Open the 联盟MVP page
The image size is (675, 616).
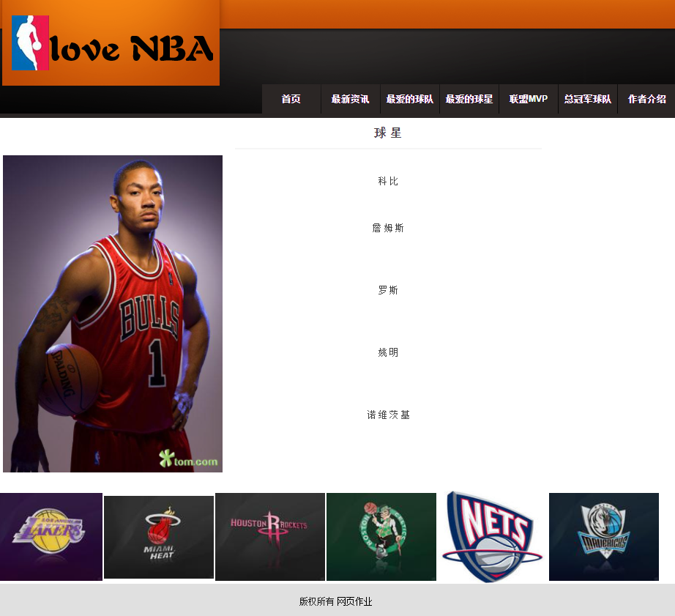pos(528,99)
